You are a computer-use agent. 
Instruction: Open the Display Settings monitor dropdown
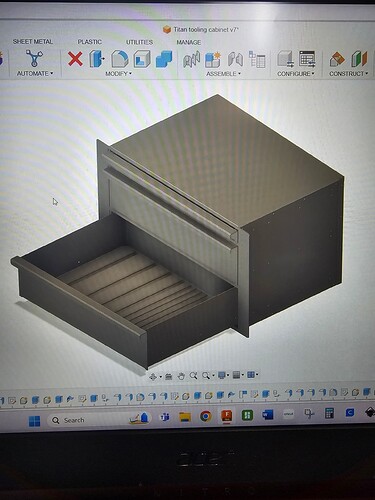223,375
